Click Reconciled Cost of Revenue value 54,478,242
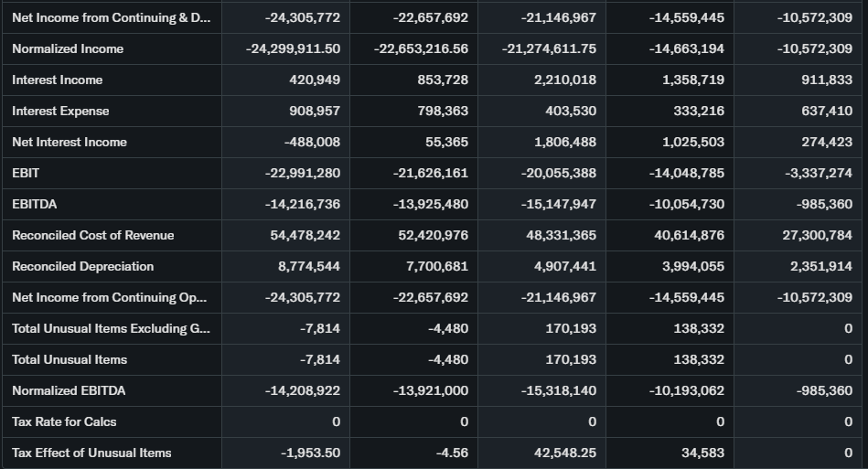 point(305,235)
